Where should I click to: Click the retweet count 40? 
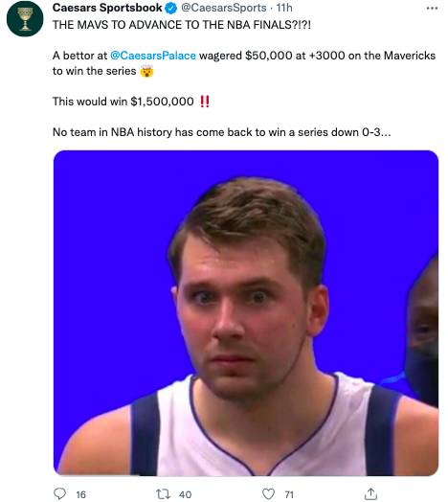(186, 494)
